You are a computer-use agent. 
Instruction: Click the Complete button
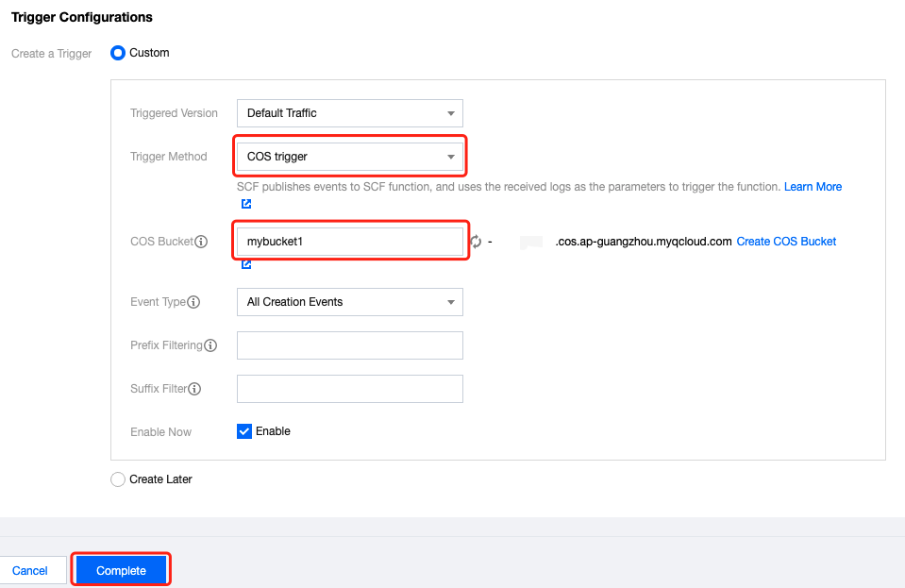tap(121, 570)
